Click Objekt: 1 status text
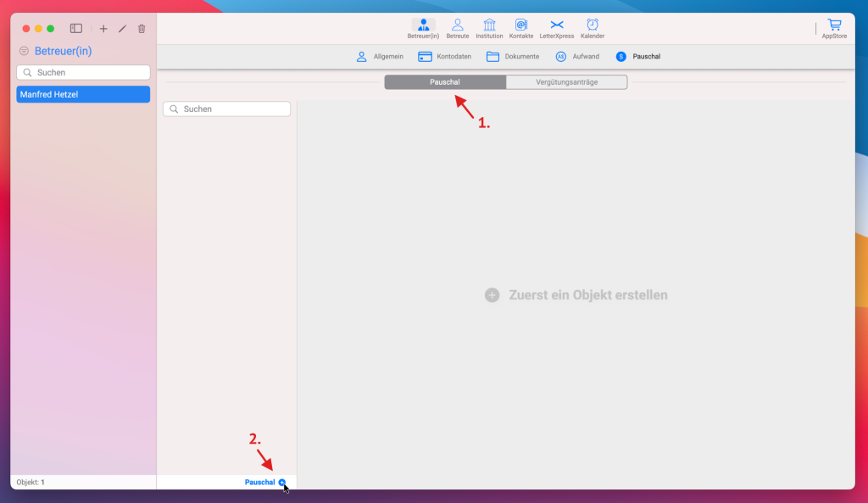The width and height of the screenshot is (868, 503). [31, 482]
